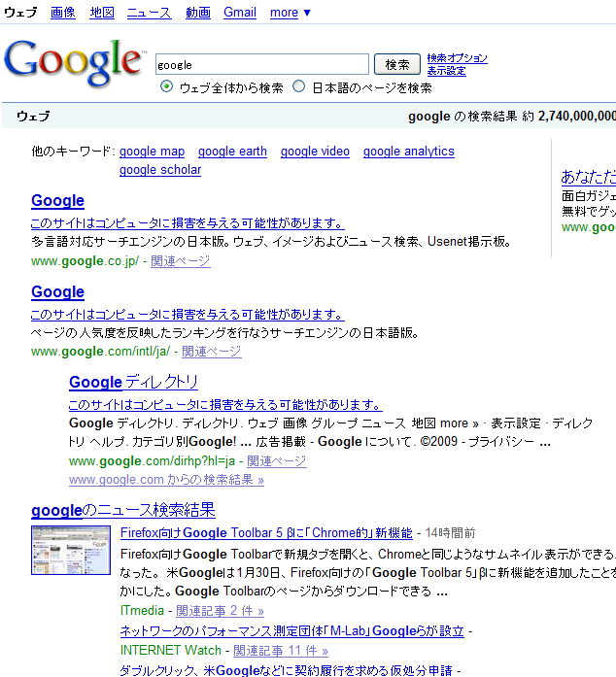
Task: Click the google map keyword suggestion
Action: tap(152, 152)
